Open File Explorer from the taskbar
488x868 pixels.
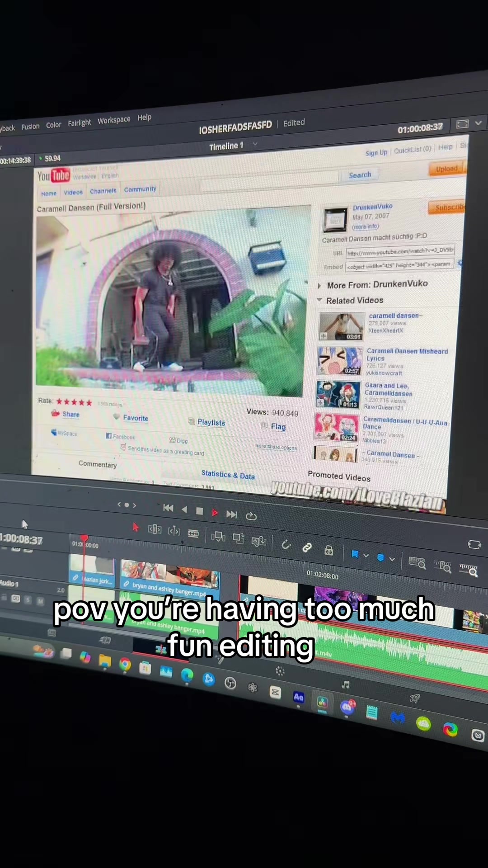coord(105,661)
